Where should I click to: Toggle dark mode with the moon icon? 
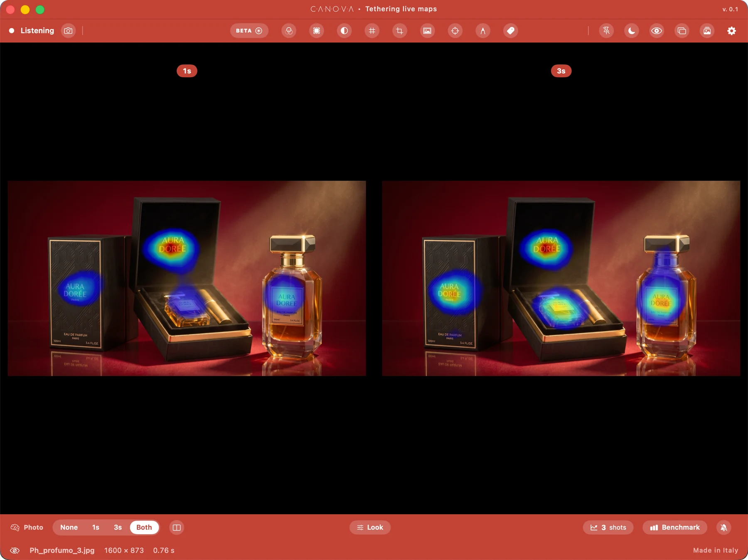coord(632,31)
